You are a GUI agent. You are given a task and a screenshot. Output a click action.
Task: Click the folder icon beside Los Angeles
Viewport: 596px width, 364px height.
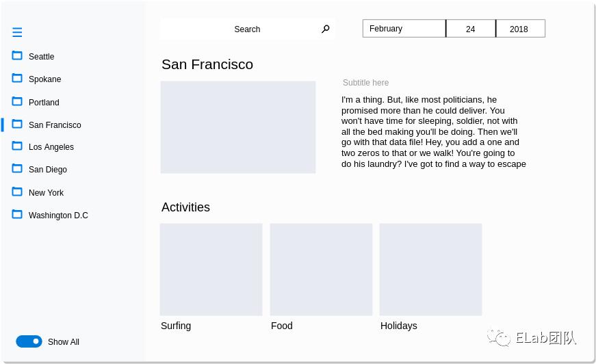pos(17,146)
